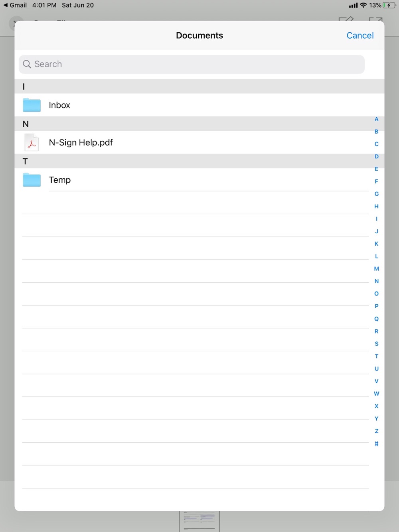The width and height of the screenshot is (399, 532).
Task: Tap the Inbox folder icon
Action: pyautogui.click(x=32, y=105)
